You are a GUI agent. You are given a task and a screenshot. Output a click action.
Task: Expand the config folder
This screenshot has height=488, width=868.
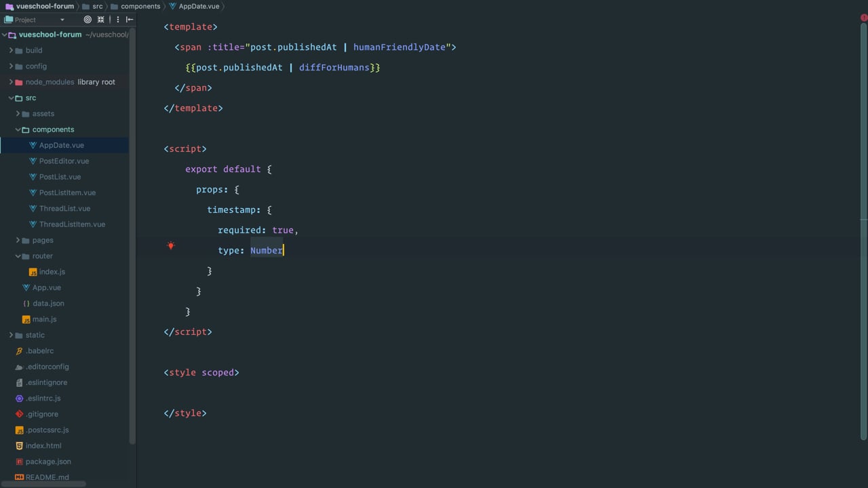[11, 66]
